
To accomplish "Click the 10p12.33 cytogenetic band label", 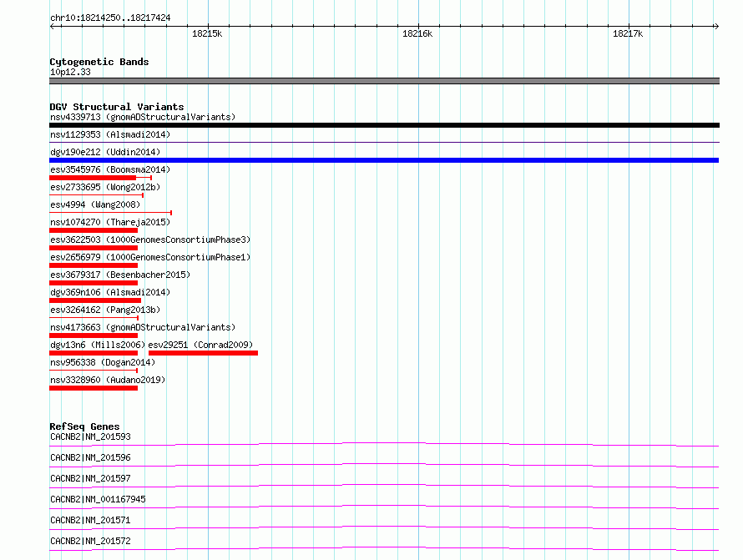I will coord(70,72).
